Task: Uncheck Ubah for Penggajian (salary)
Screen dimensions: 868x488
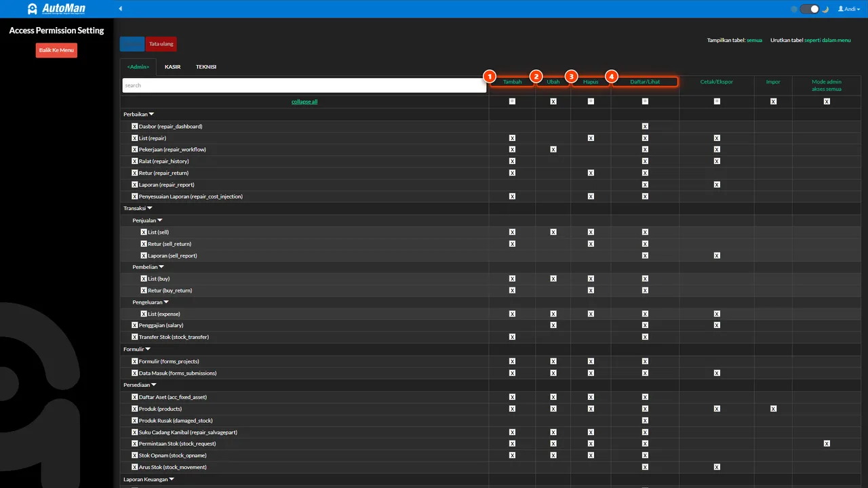Action: point(553,325)
